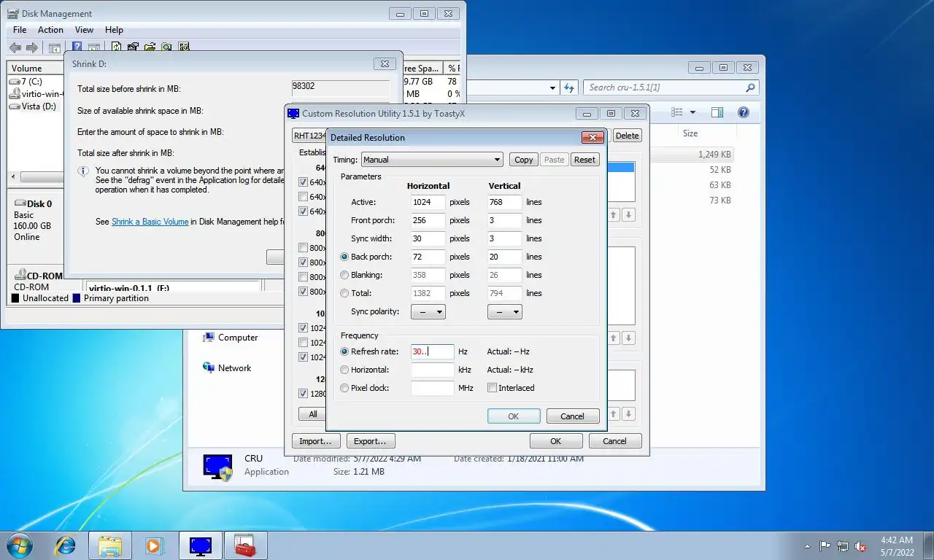The image size is (934, 560).
Task: Click the Volume column header
Action: coord(35,68)
